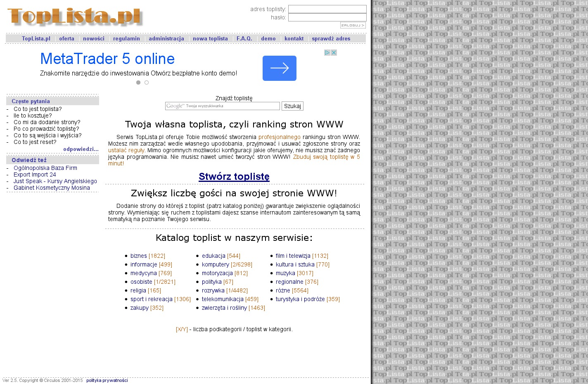Focus the 'hasło' password field

tap(327, 17)
